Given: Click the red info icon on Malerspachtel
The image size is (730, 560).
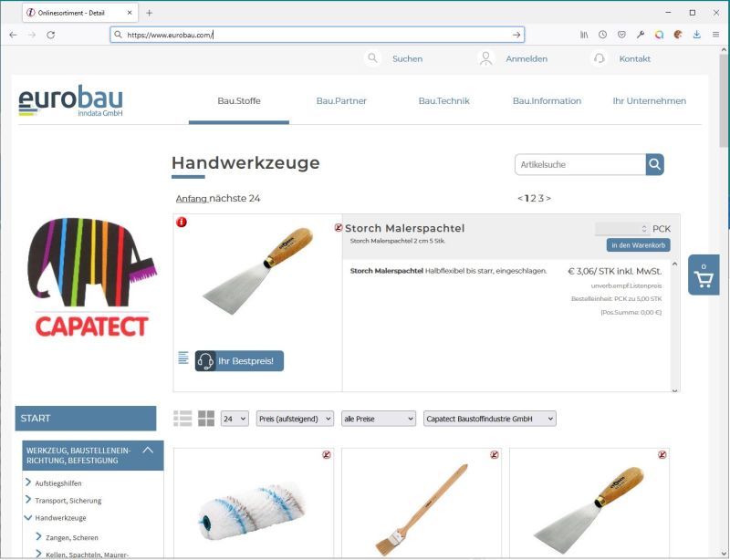Looking at the screenshot, I should [x=182, y=222].
